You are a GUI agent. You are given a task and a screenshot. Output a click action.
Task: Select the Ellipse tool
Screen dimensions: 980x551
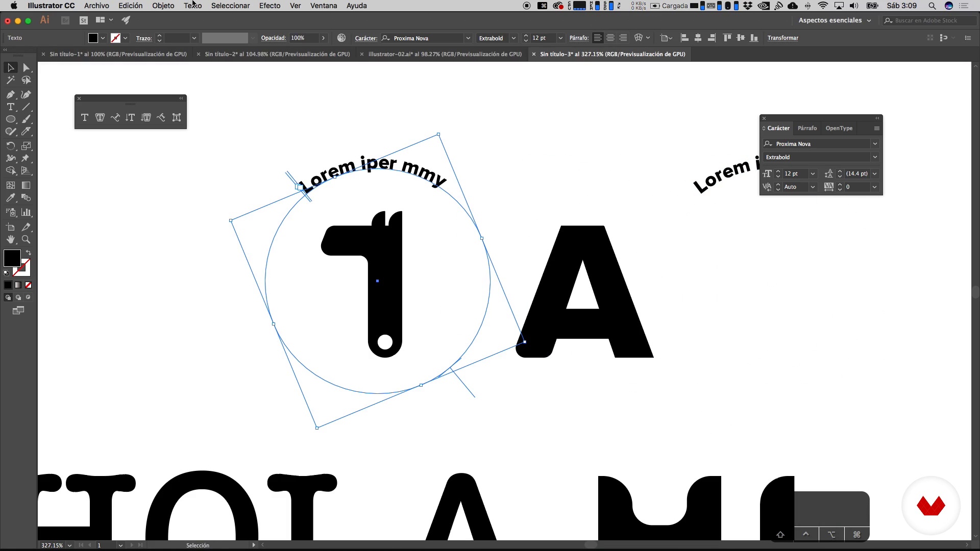[11, 119]
